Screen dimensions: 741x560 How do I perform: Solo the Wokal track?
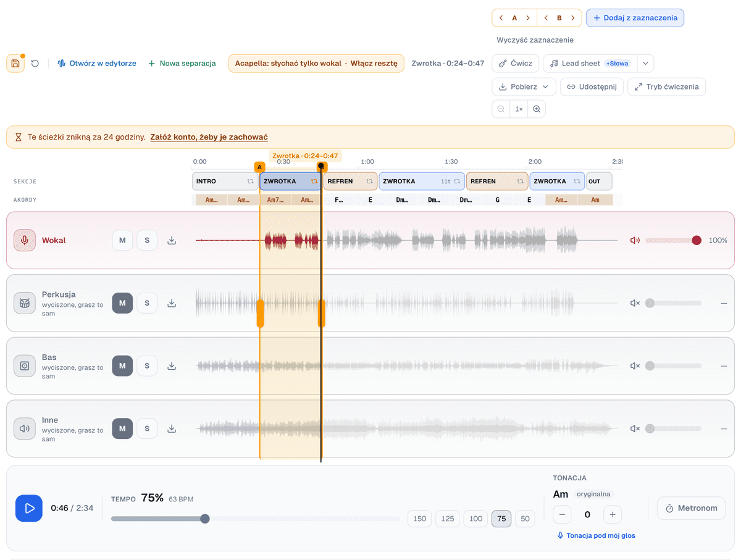click(147, 240)
